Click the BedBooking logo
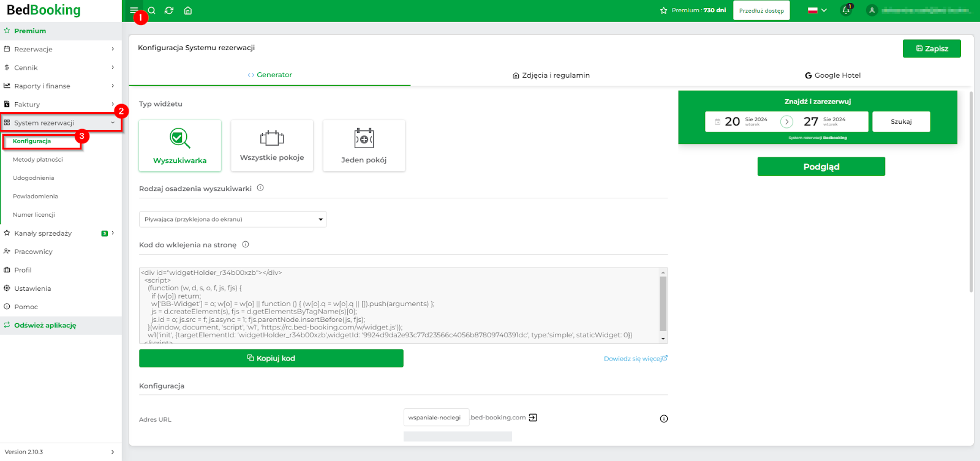Screen dimensions: 980x461 tap(43, 10)
